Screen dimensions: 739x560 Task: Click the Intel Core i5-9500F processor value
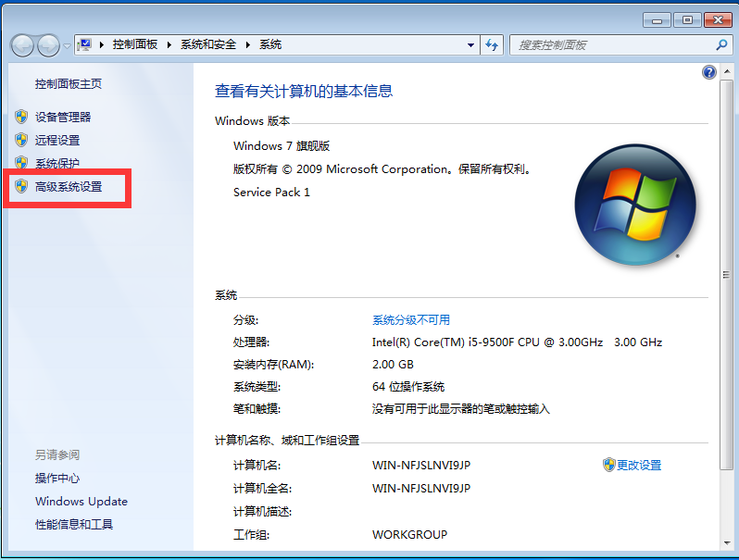point(517,342)
